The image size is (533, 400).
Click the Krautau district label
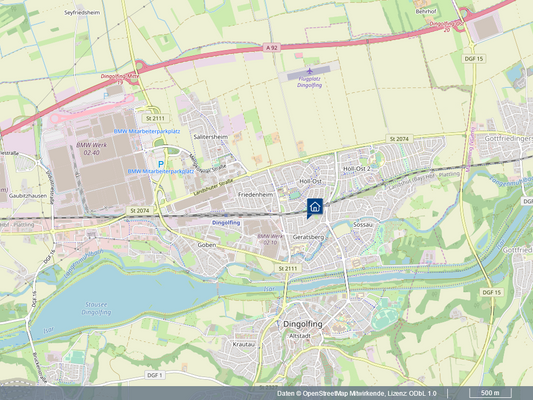243,344
